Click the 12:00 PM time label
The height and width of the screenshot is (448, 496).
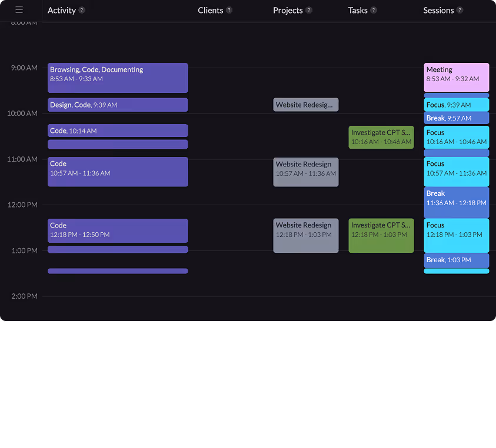(22, 205)
